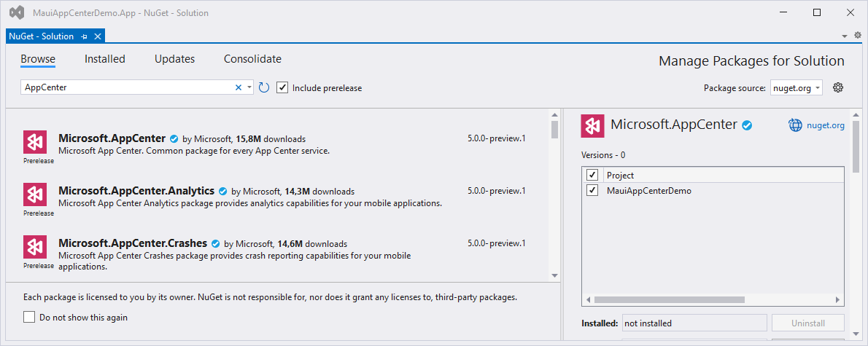This screenshot has width=868, height=346.
Task: Click the refresh icon next to search
Action: 264,87
